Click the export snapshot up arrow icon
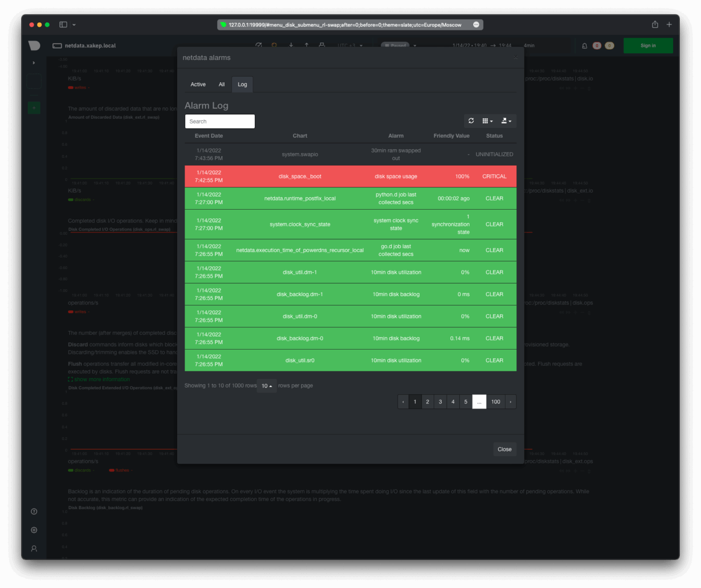Image resolution: width=701 pixels, height=588 pixels. 307,45
